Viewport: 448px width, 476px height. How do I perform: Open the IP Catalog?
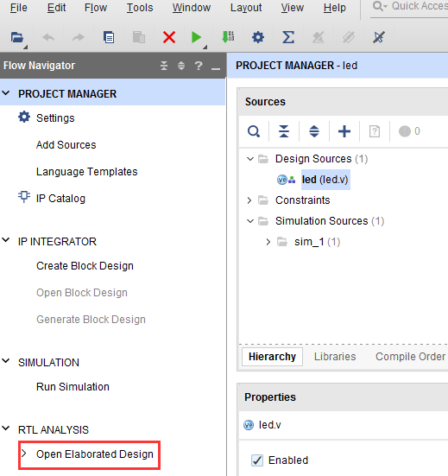point(60,199)
